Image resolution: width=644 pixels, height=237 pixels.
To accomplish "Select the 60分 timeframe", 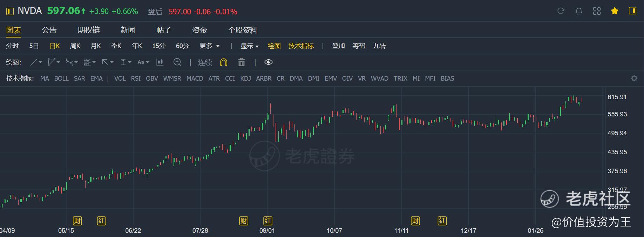I will pos(182,46).
